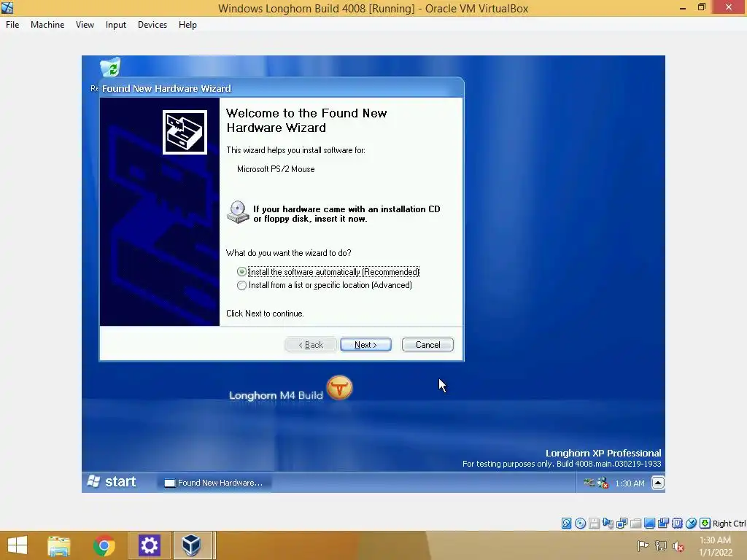Click the guest clock showing 1:30 AM

[x=630, y=483]
